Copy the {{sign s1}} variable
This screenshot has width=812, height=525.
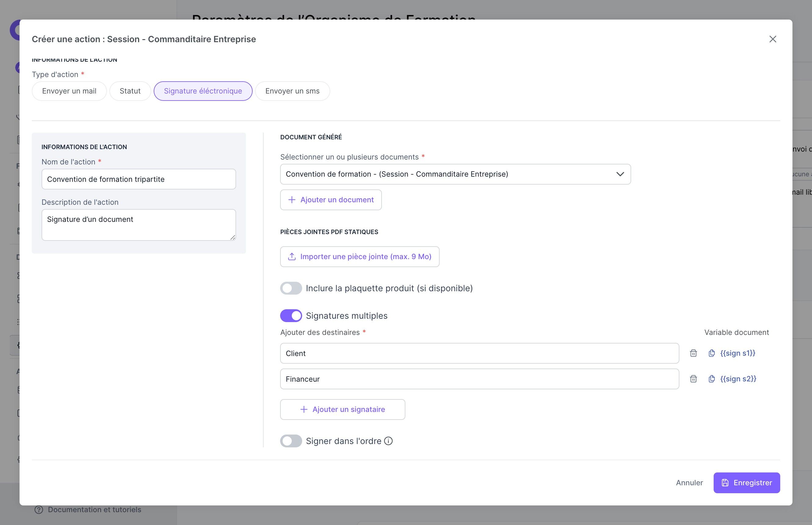pyautogui.click(x=711, y=353)
